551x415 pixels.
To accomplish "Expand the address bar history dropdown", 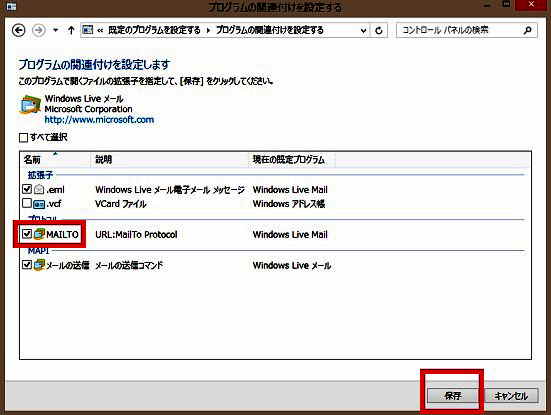I will click(x=363, y=31).
